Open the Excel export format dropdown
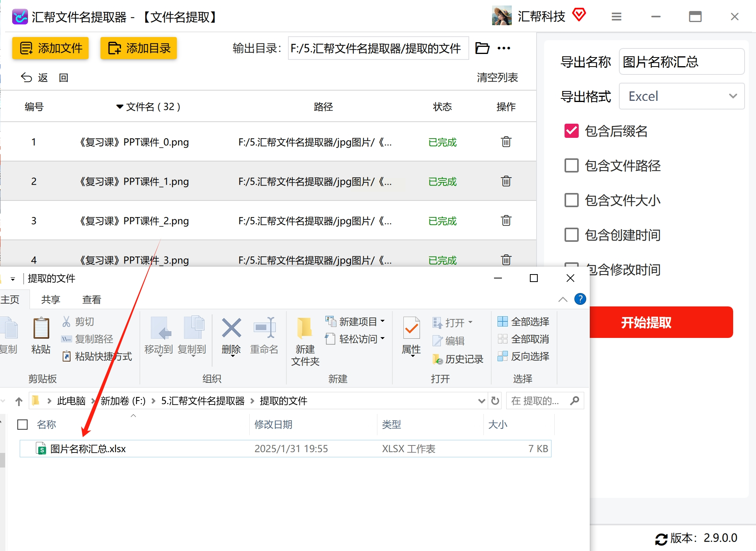The height and width of the screenshot is (551, 756). point(682,96)
